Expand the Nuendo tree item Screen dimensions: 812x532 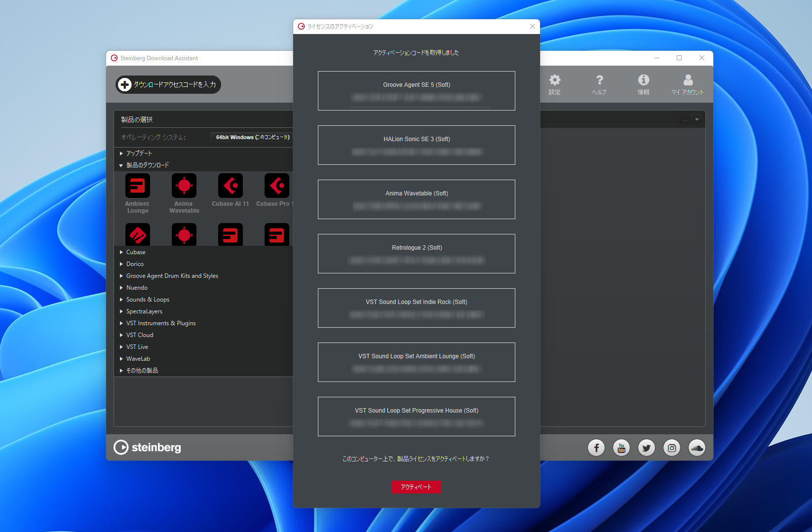121,288
